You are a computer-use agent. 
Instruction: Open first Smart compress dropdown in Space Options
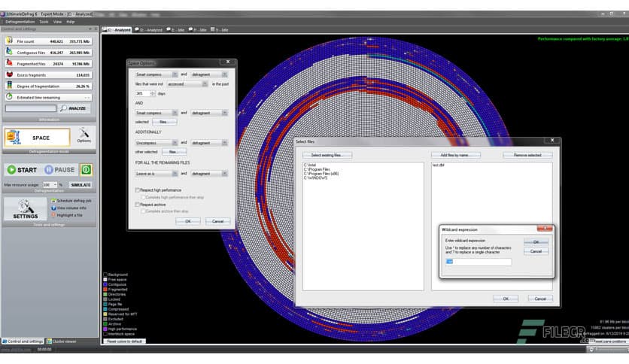[x=156, y=74]
